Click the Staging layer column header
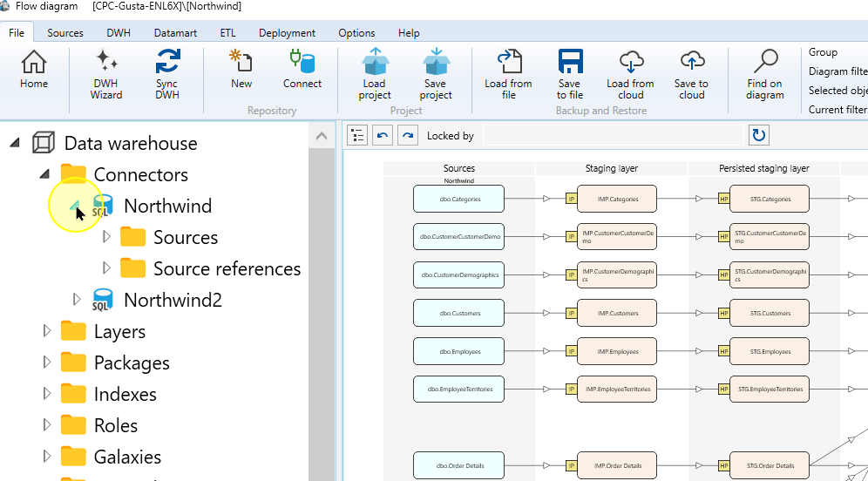The image size is (868, 481). pyautogui.click(x=612, y=168)
